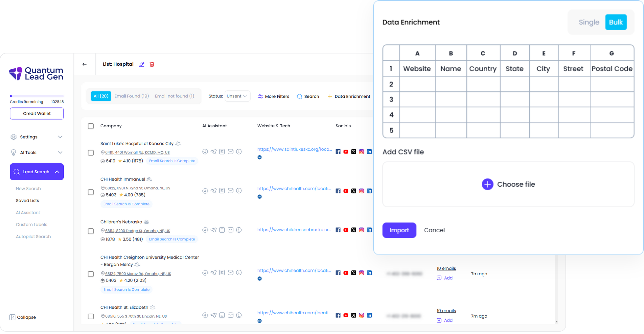Click the back arrow beside List: Hospital
The image size is (644, 334).
tap(84, 64)
